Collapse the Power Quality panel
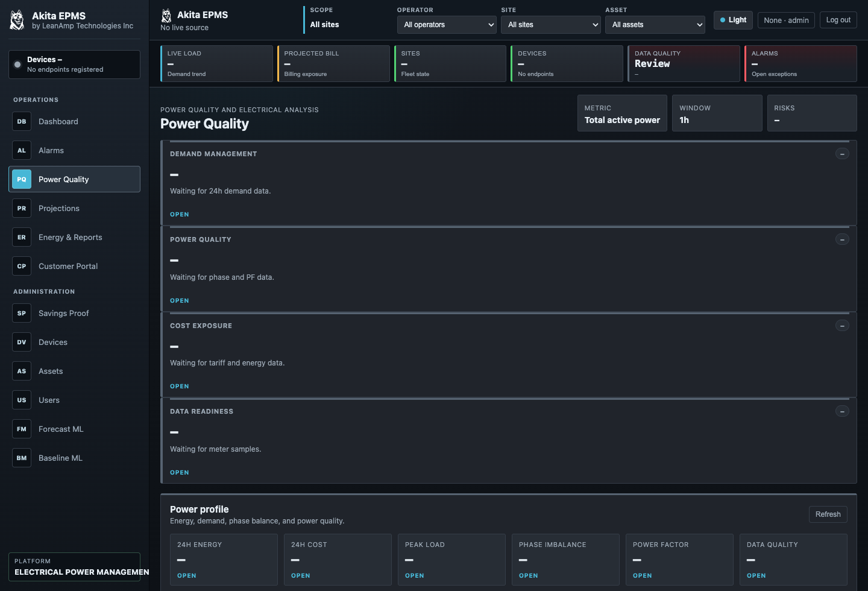This screenshot has width=868, height=591. 842,239
